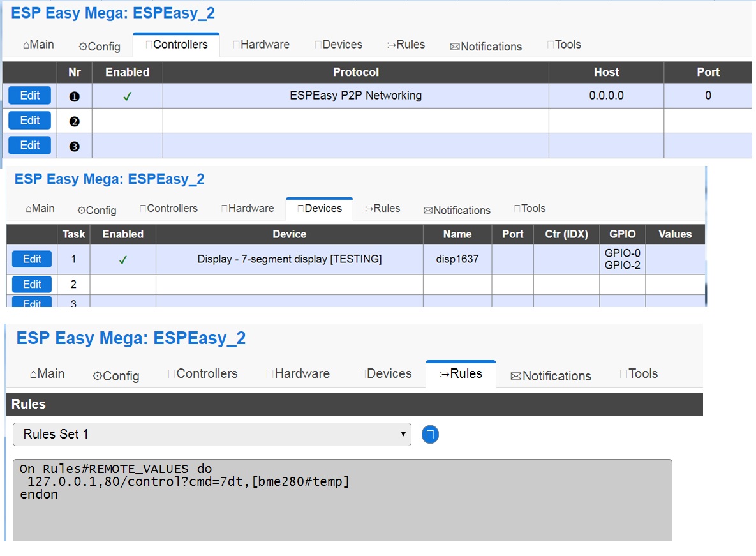This screenshot has height=556, width=756.
Task: Open Notifications tab on the Rules page
Action: [x=551, y=376]
